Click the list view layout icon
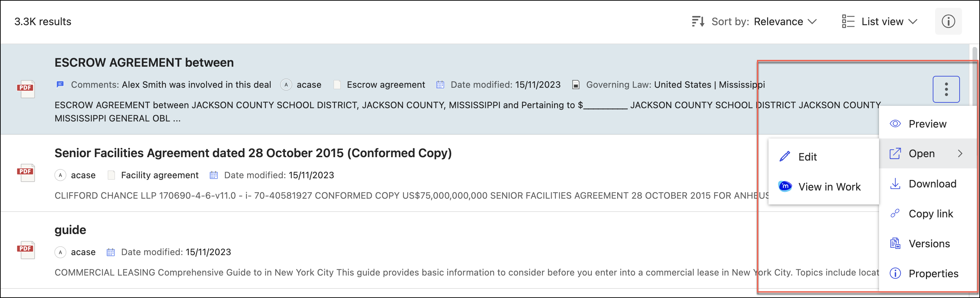Image resolution: width=980 pixels, height=298 pixels. (848, 22)
